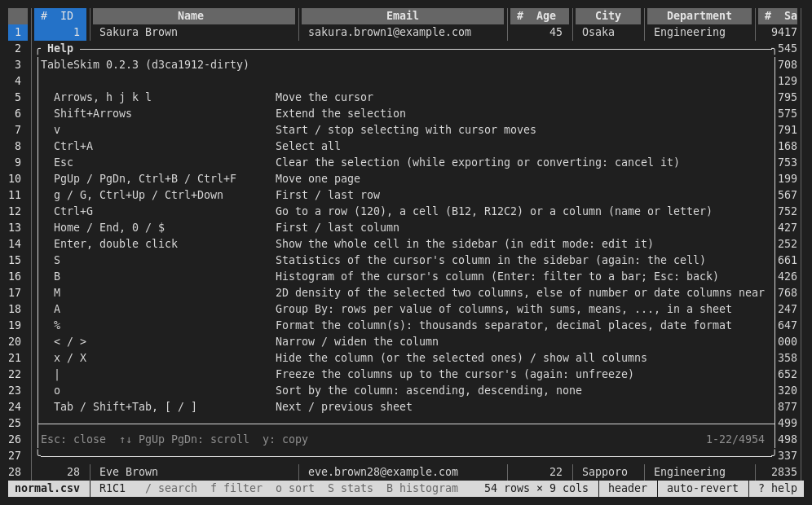Click help line starting 'Group By'
The height and width of the screenshot is (505, 812).
pyautogui.click(x=503, y=309)
